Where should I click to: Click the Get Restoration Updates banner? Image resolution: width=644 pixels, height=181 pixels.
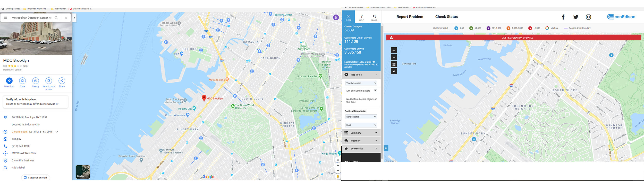tap(513, 38)
